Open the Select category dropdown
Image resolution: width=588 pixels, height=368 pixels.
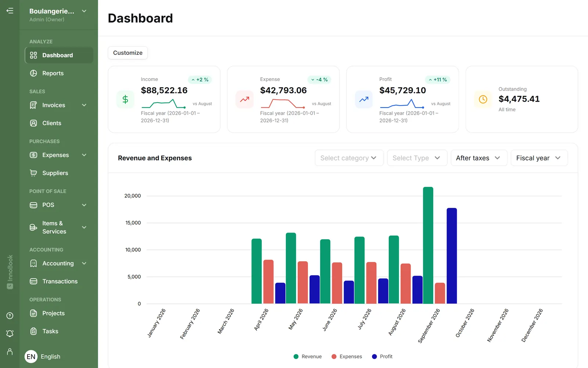349,158
